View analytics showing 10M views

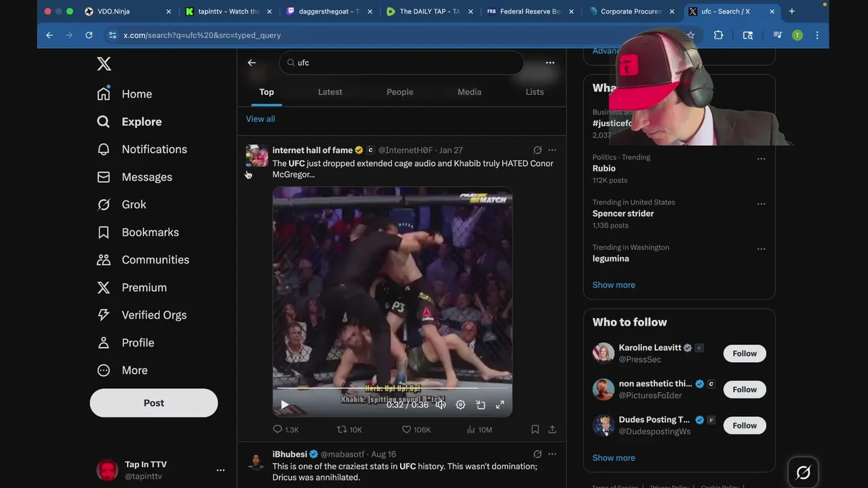pos(479,430)
